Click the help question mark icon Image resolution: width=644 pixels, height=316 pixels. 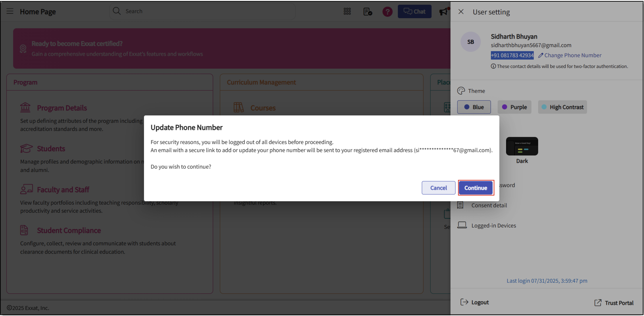coord(387,11)
